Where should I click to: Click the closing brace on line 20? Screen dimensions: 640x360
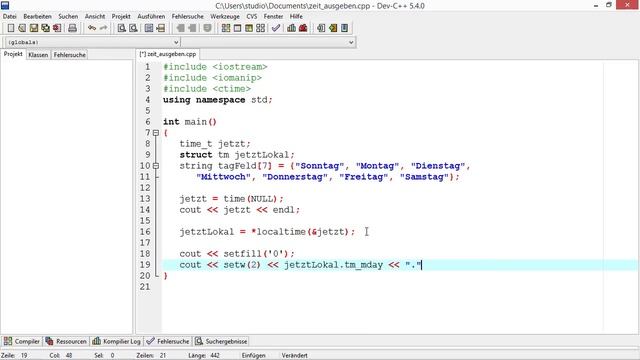tap(166, 276)
